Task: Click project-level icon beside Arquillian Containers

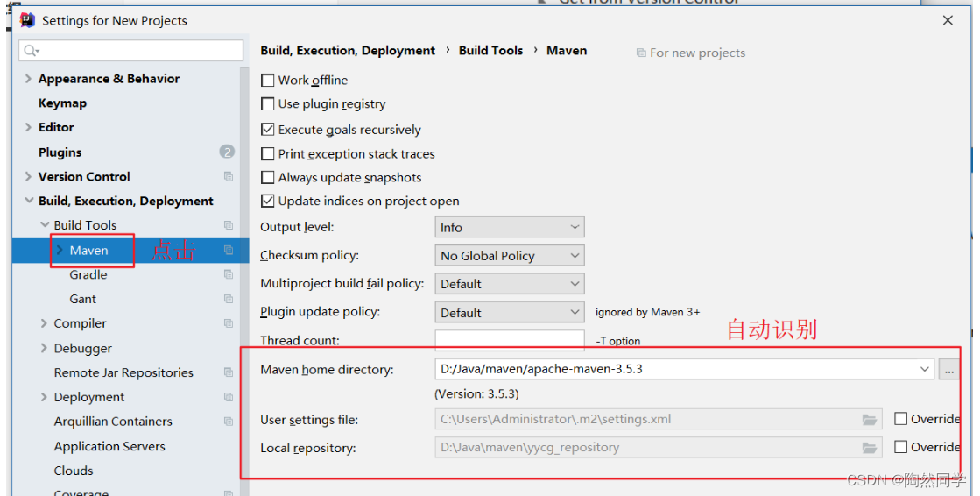Action: [x=228, y=422]
